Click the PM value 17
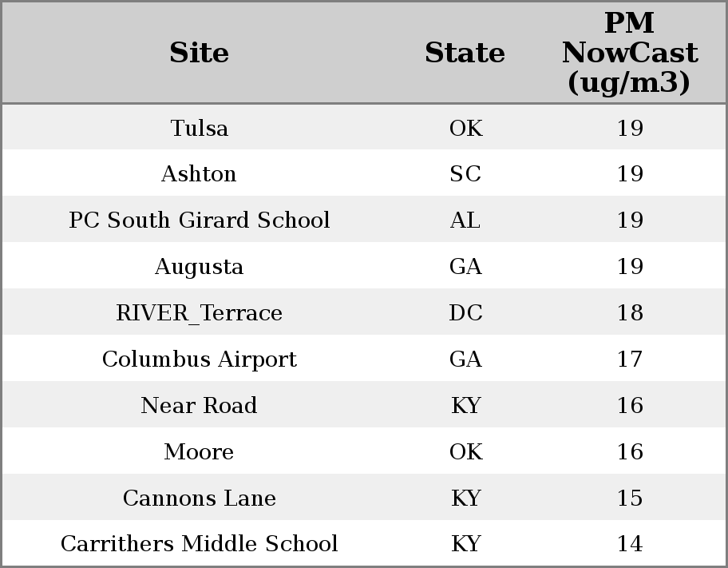 click(630, 359)
